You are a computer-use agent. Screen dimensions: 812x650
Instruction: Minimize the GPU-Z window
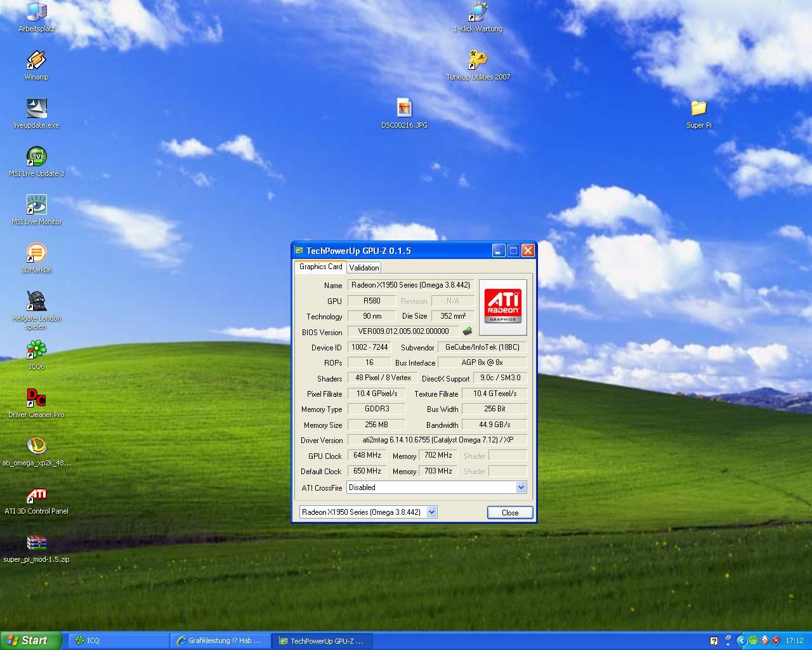(x=499, y=251)
